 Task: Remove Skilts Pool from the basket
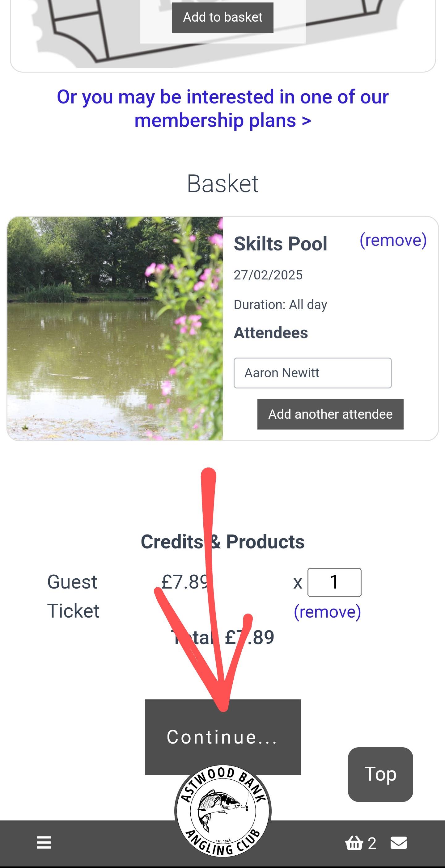(393, 240)
